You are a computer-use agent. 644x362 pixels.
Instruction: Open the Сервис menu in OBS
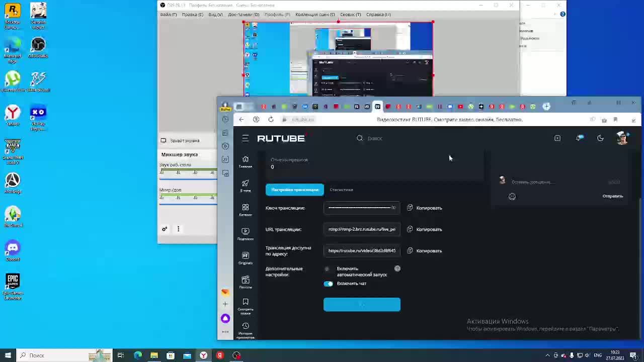[350, 15]
